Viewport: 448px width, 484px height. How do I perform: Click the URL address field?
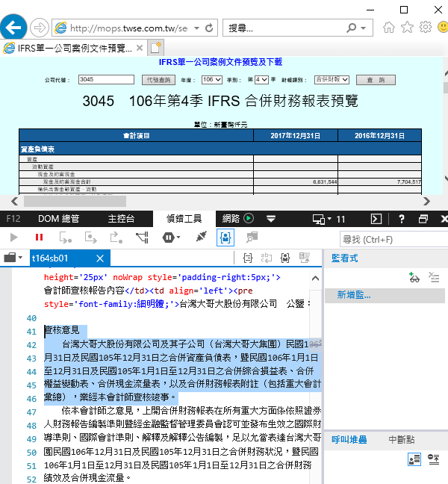pyautogui.click(x=128, y=28)
